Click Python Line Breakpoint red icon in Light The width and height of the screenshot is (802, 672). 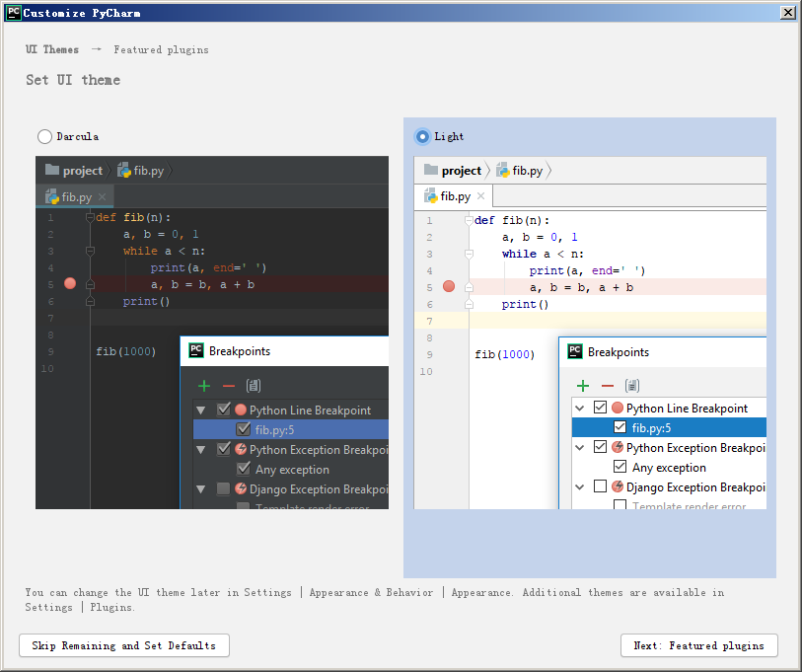tap(618, 408)
